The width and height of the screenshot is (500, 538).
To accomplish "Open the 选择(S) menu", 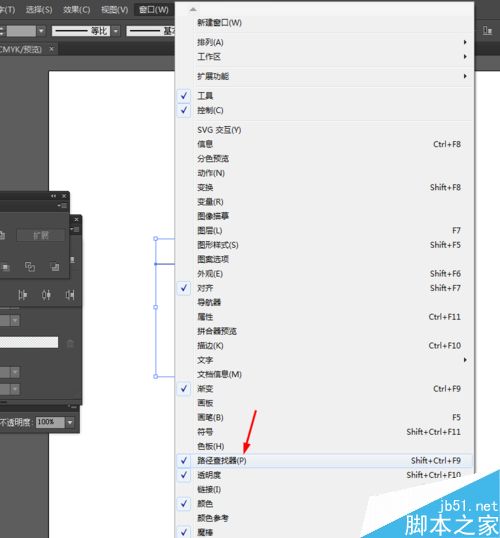I will click(39, 10).
